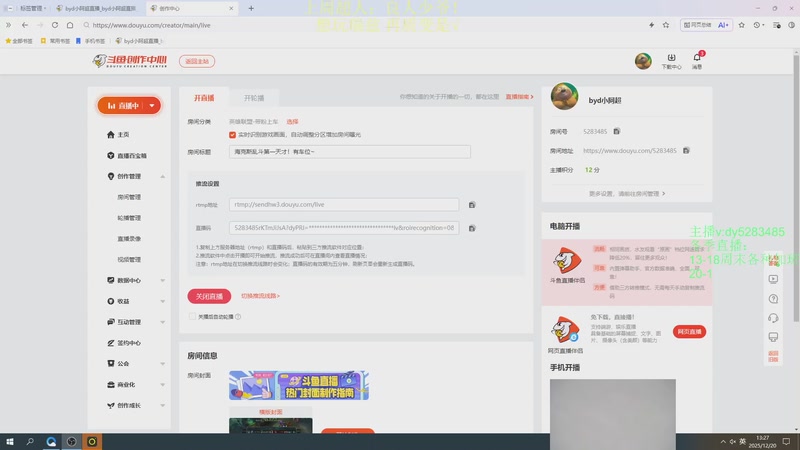Expand the 创作成长 sidebar section

coord(163,406)
